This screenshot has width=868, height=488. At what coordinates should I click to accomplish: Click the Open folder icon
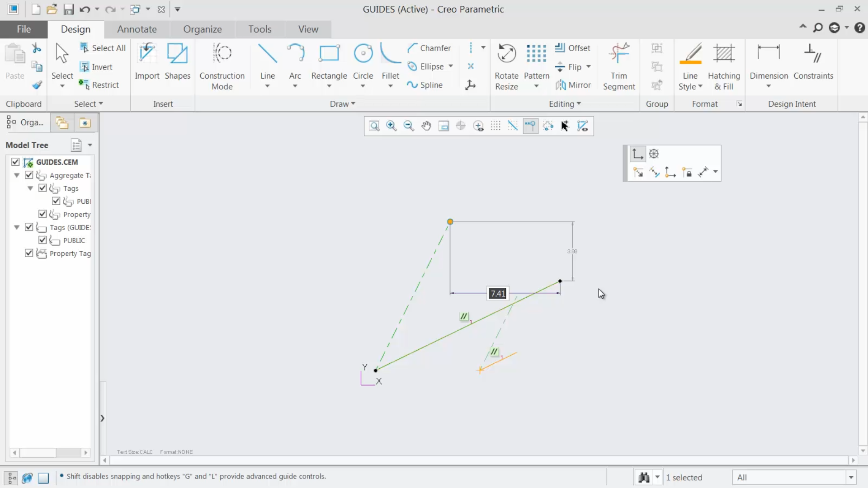[x=52, y=9]
